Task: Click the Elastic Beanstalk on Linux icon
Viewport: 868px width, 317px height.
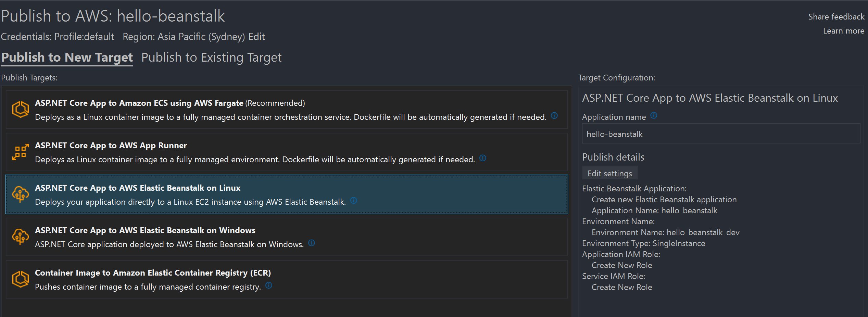Action: point(20,194)
